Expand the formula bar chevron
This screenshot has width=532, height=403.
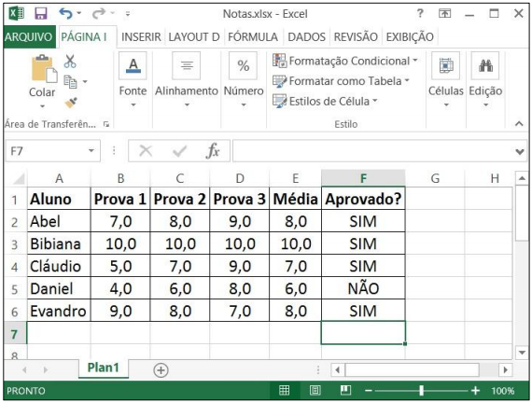point(520,151)
